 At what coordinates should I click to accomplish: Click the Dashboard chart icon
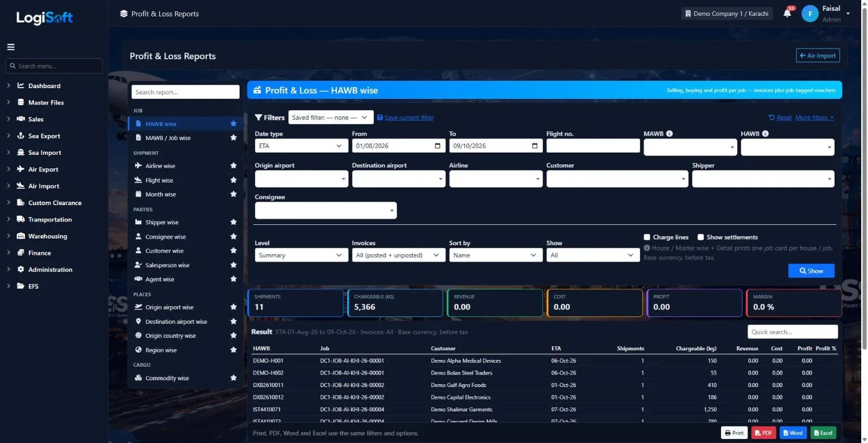(21, 86)
